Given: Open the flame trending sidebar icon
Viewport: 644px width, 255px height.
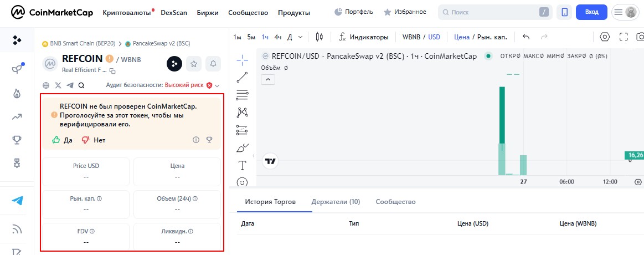Looking at the screenshot, I should point(17,93).
